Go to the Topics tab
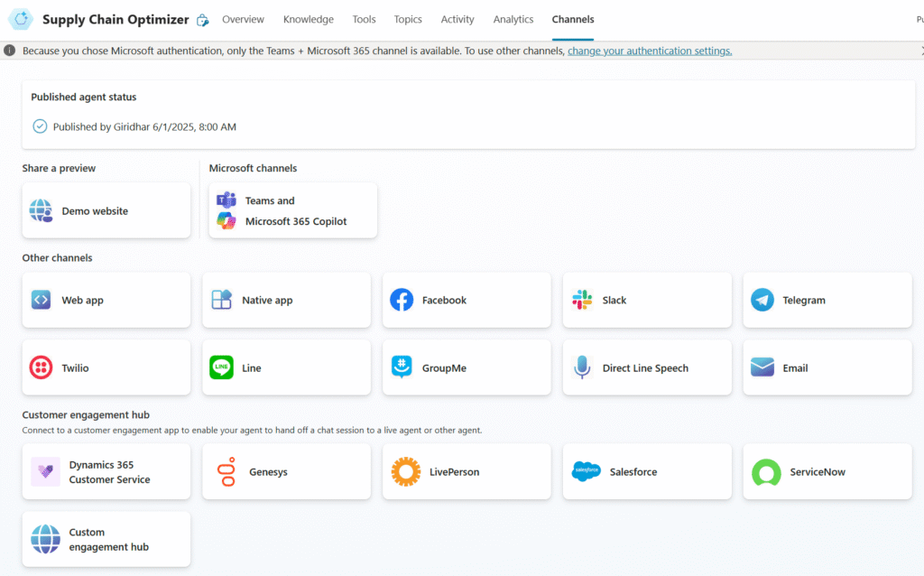This screenshot has width=924, height=576. (408, 20)
